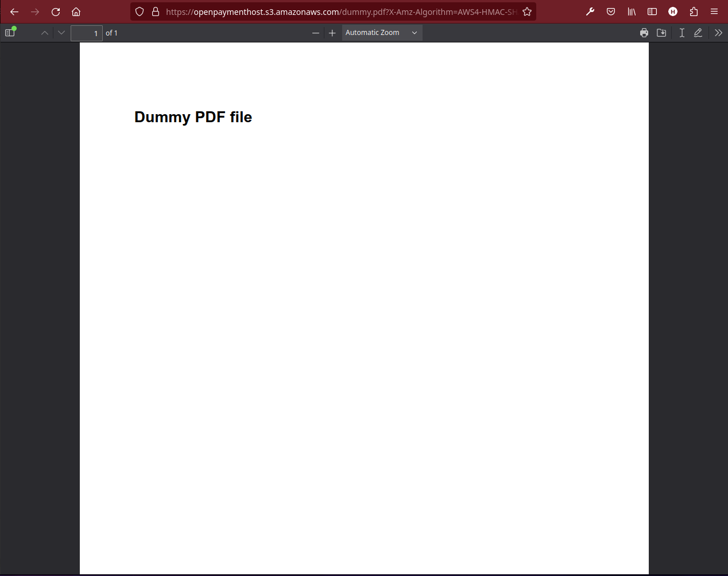Open the Firefox application menu
Viewport: 728px width, 576px height.
(x=714, y=11)
